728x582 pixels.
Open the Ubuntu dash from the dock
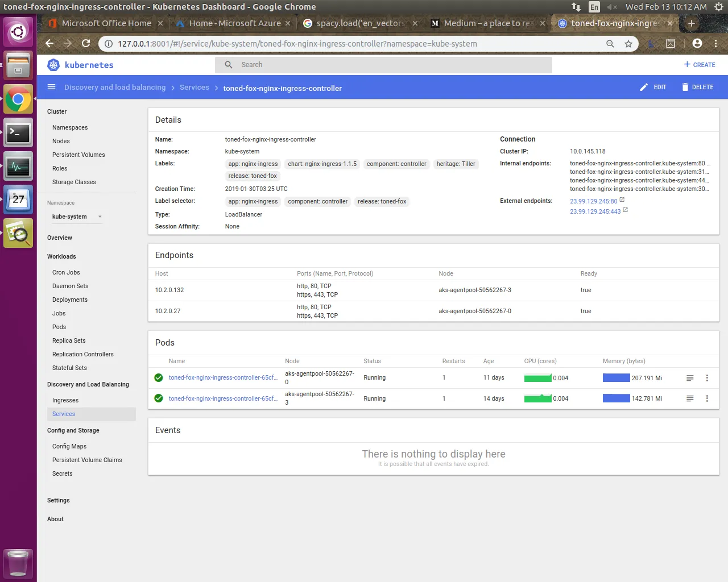[18, 32]
